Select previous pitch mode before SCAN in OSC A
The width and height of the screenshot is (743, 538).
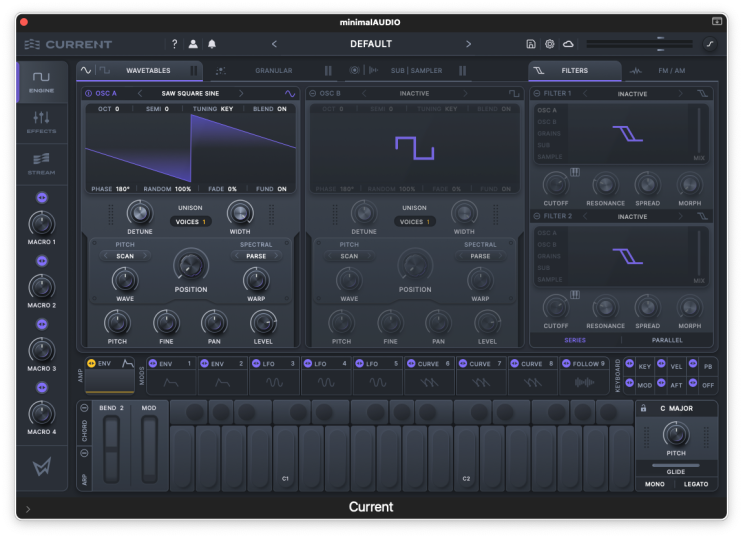(105, 256)
